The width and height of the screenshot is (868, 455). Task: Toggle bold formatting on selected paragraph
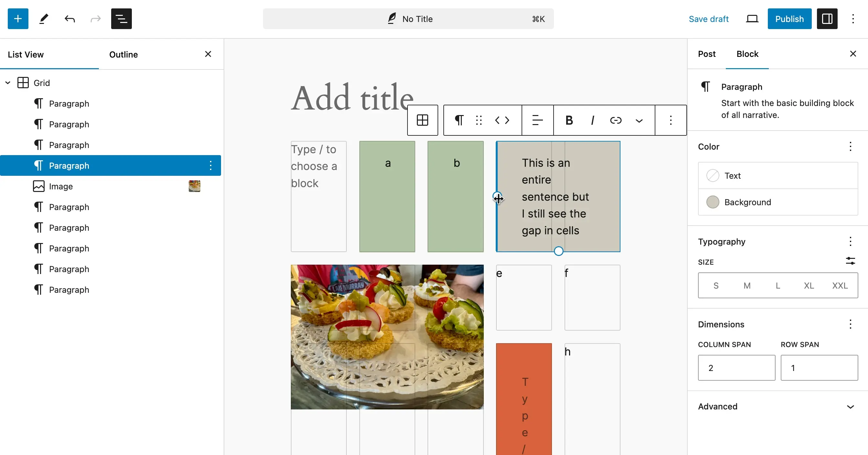point(568,120)
